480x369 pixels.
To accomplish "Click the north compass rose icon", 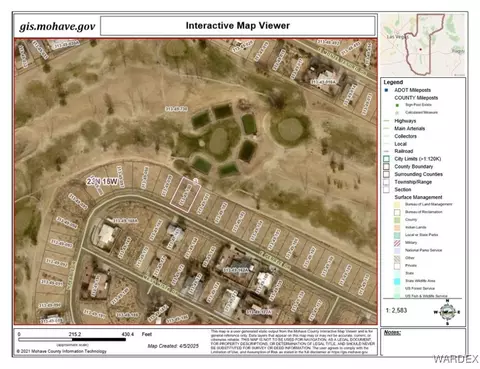I will point(447,312).
